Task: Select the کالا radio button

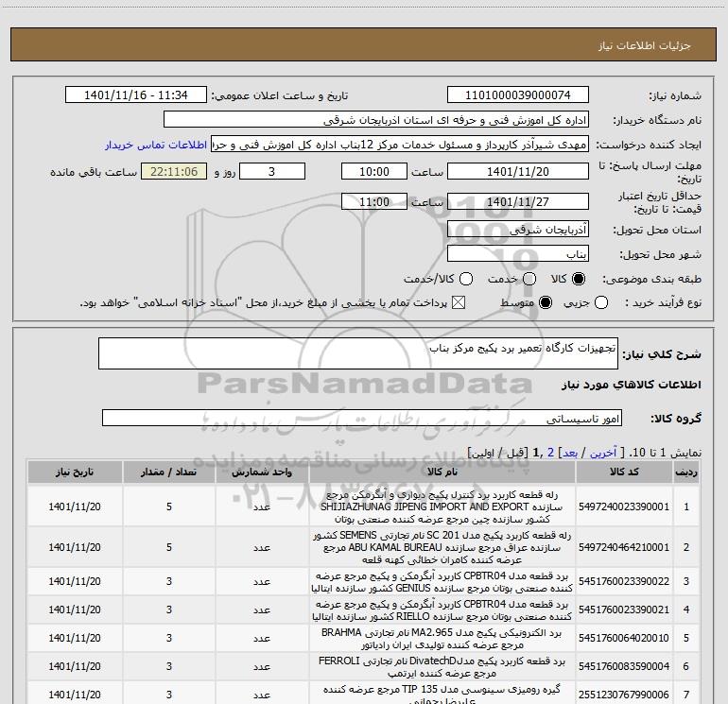Action: point(579,279)
